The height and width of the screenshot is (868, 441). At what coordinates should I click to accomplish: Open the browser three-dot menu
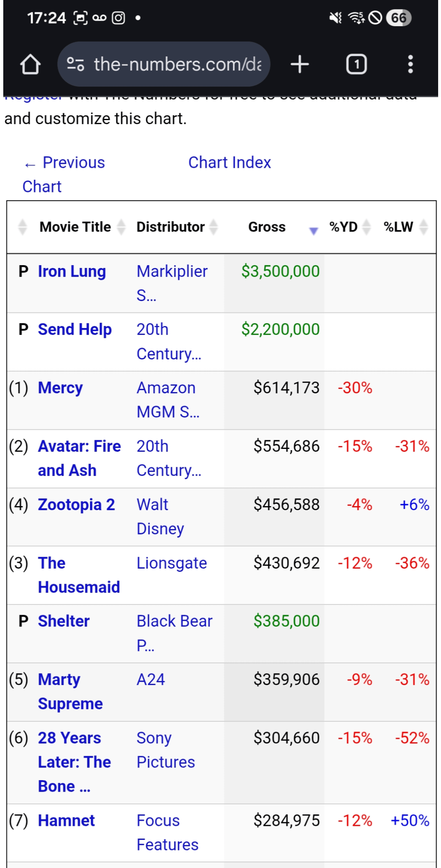coord(410,65)
